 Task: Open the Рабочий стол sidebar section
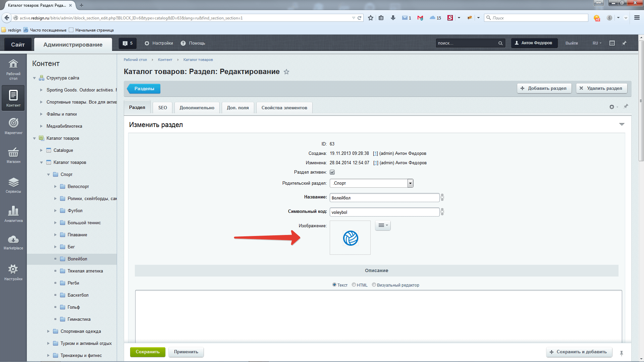pos(13,69)
